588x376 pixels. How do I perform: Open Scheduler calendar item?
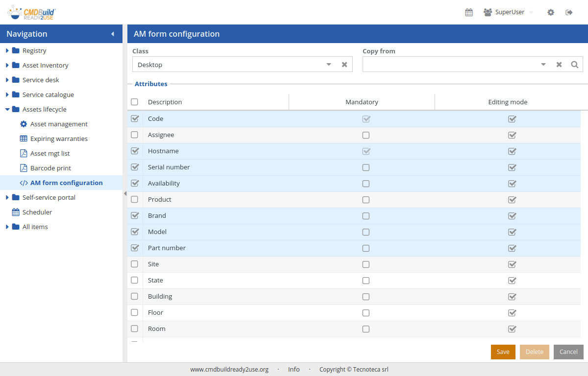[37, 212]
